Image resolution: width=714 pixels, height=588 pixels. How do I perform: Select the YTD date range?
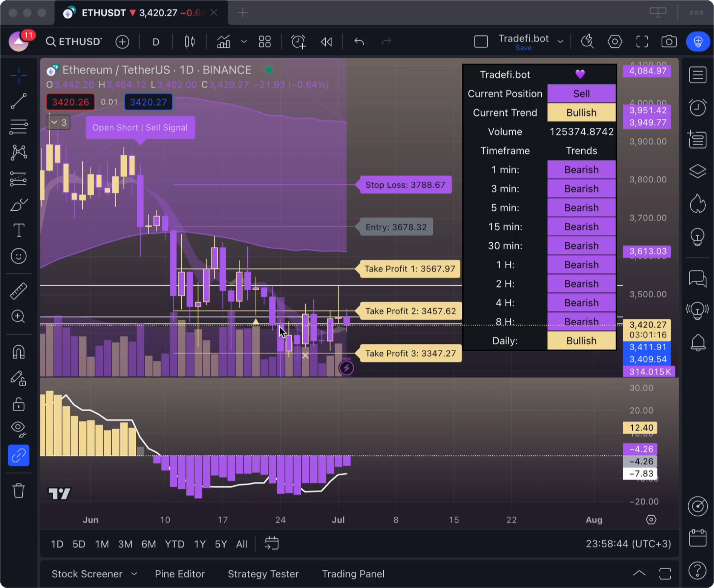(x=175, y=544)
